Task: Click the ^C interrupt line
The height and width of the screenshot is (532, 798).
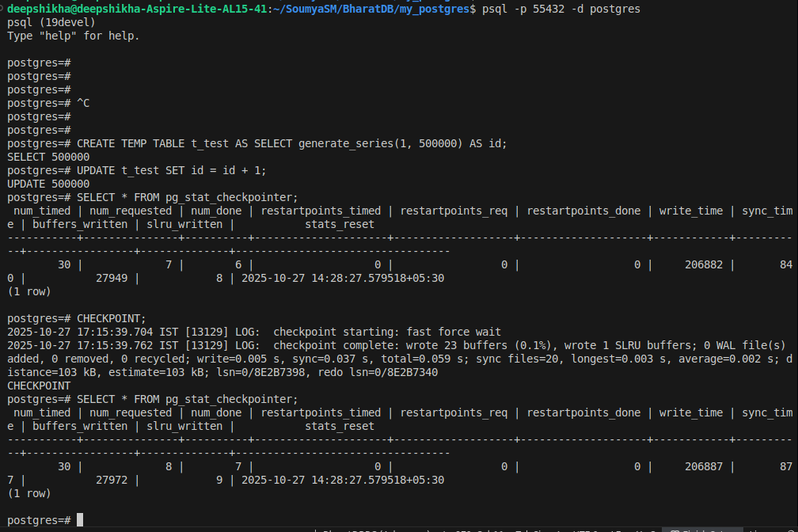Action: (83, 103)
